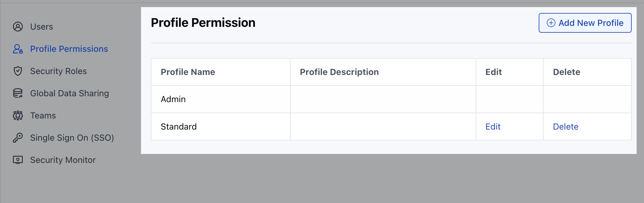Click the Profile Permissions user-lock icon
Image resolution: width=644 pixels, height=203 pixels.
point(18,49)
